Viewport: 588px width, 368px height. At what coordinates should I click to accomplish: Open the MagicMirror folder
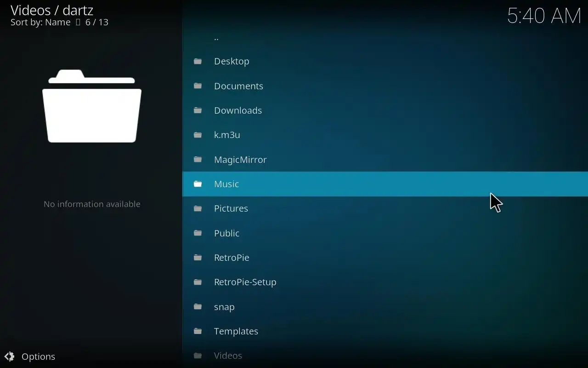tap(385, 160)
